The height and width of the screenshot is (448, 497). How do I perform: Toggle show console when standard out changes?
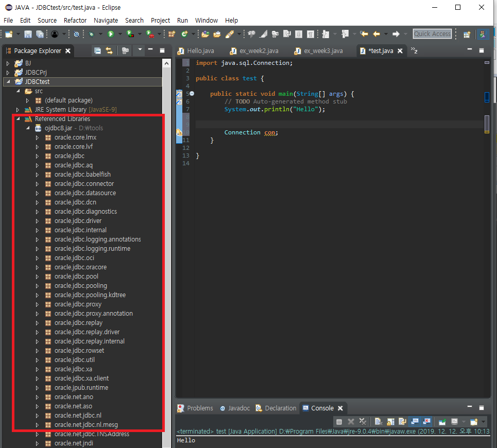coord(415,422)
